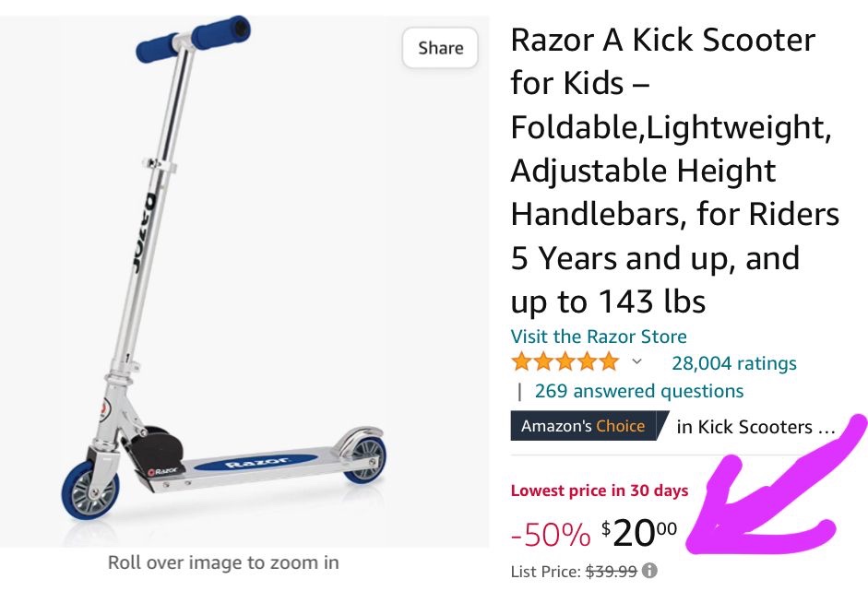The image size is (868, 591).
Task: Open the Visit the Razor Store link
Action: pos(599,337)
